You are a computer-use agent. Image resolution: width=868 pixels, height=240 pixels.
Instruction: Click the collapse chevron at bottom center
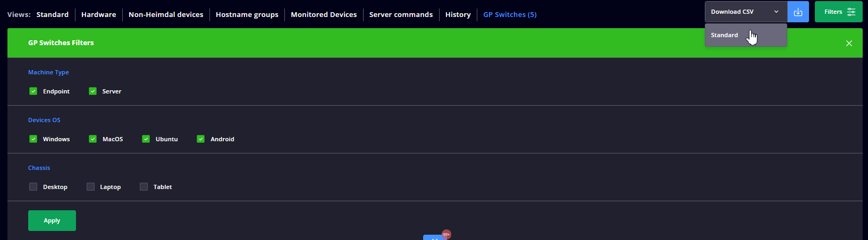[434, 238]
